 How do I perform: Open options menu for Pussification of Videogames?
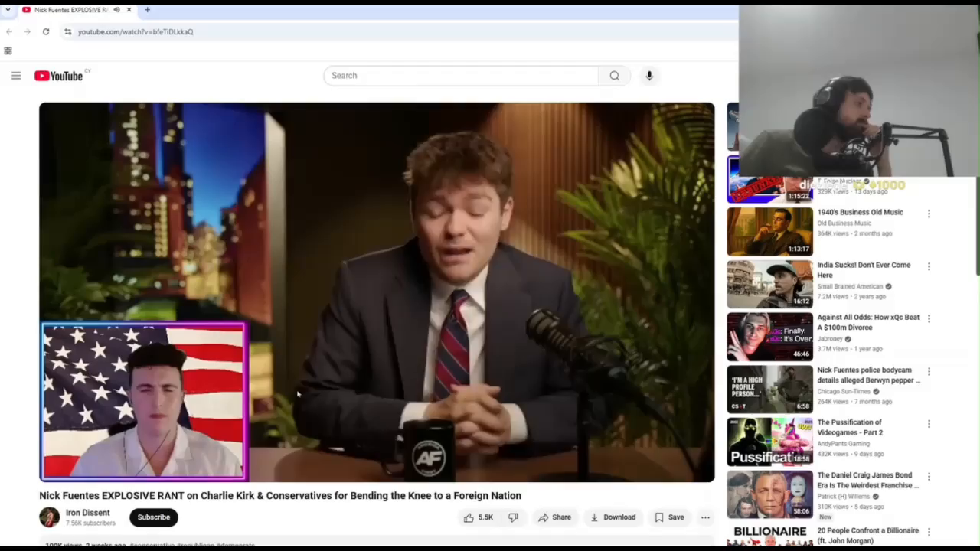pyautogui.click(x=929, y=423)
